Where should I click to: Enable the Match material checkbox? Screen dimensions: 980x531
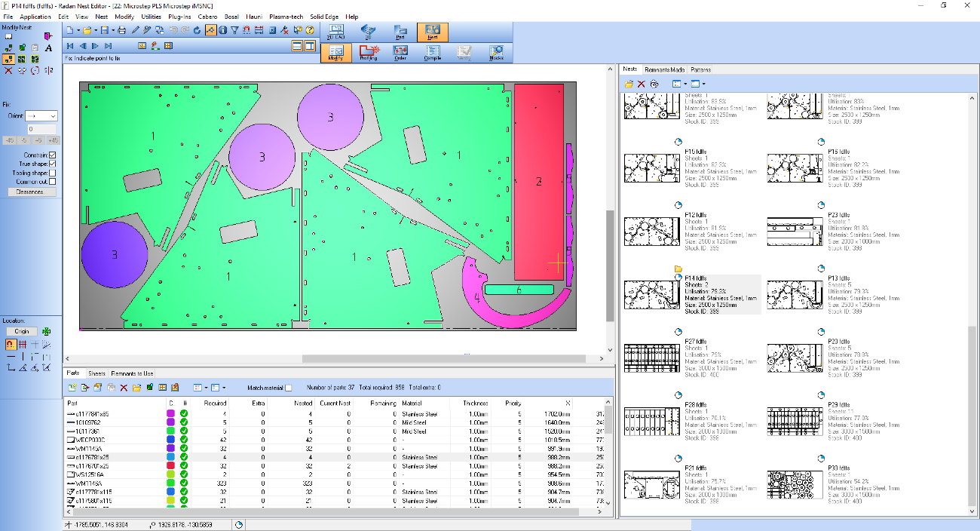click(288, 388)
